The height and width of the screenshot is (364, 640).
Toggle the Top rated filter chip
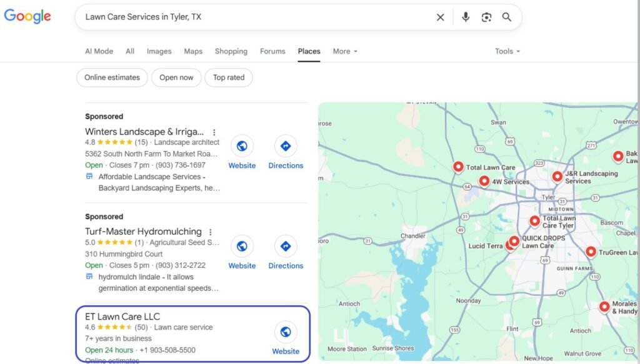pos(229,77)
